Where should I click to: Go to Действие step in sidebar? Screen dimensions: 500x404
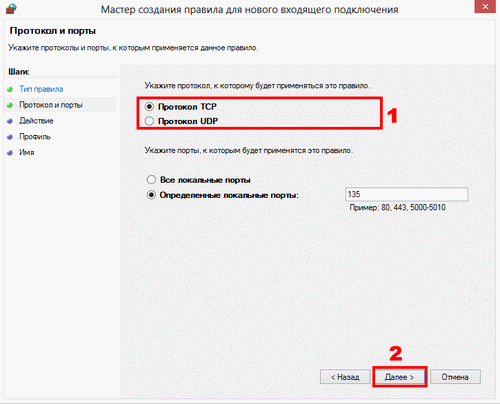tap(36, 121)
